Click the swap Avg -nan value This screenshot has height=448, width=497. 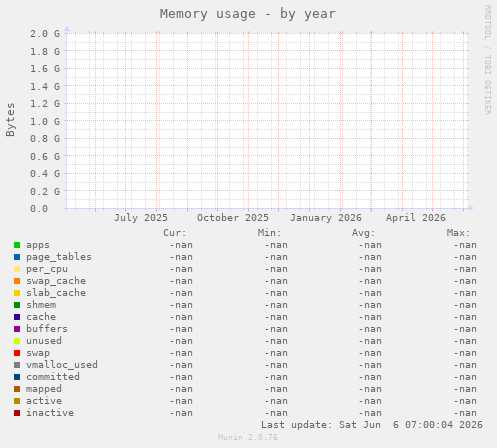370,353
